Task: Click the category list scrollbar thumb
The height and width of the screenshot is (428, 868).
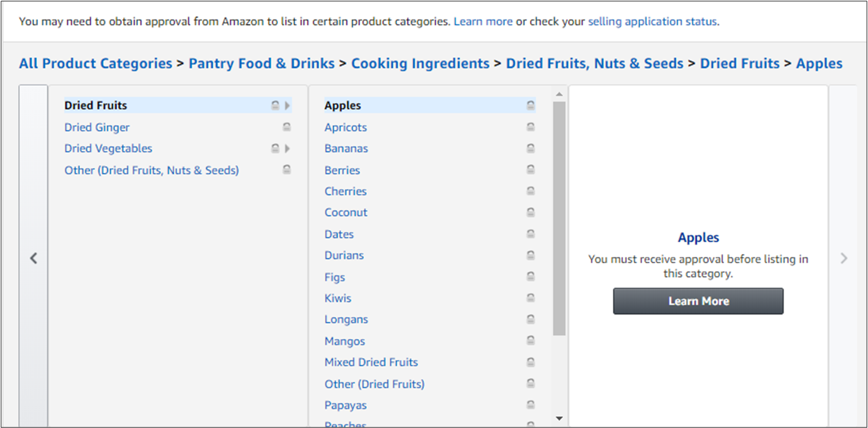Action: (559, 216)
